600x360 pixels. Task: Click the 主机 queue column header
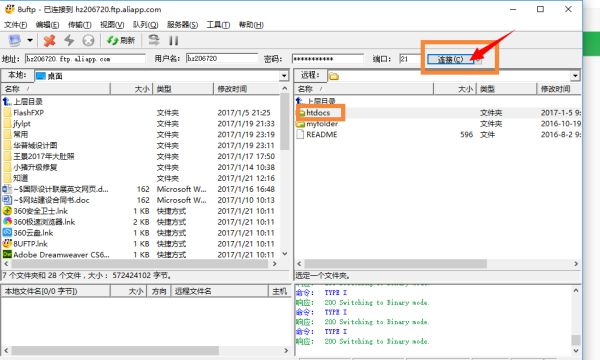tap(279, 292)
